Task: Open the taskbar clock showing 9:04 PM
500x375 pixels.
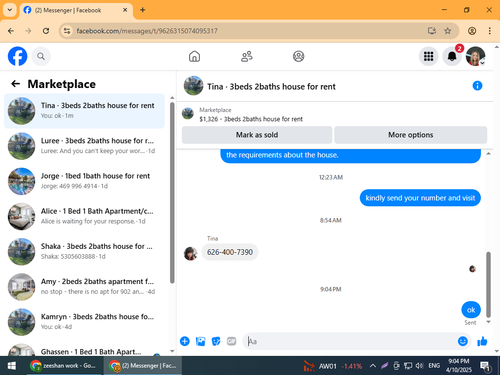Action: (x=459, y=366)
